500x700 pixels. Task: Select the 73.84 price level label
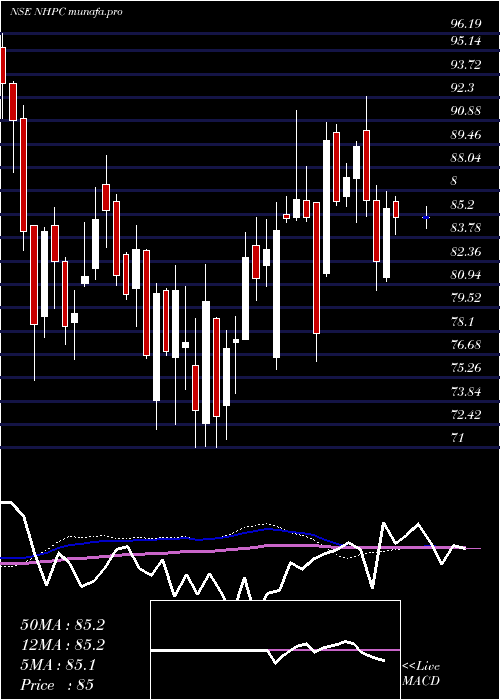[x=465, y=392]
